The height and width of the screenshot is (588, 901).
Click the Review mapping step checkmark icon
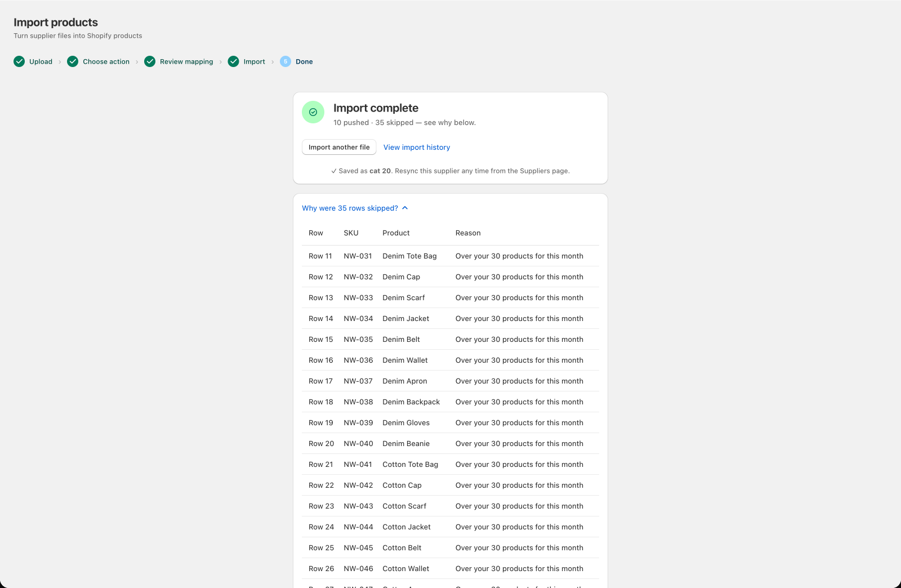[150, 61]
